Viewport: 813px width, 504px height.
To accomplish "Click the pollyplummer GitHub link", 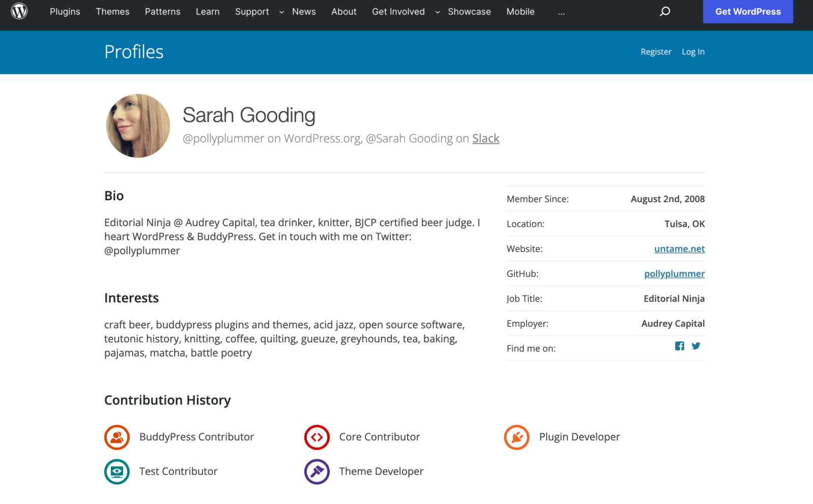I will [x=674, y=273].
